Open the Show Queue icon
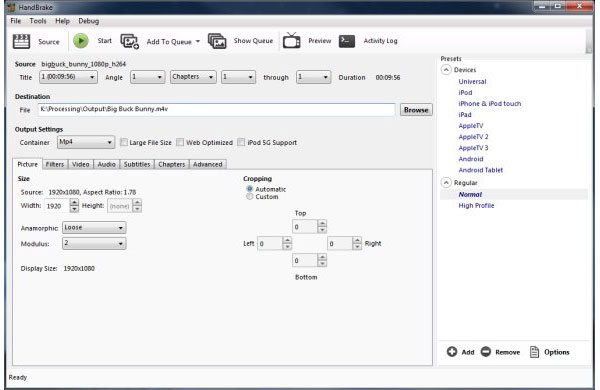The height and width of the screenshot is (390, 600). pos(217,41)
